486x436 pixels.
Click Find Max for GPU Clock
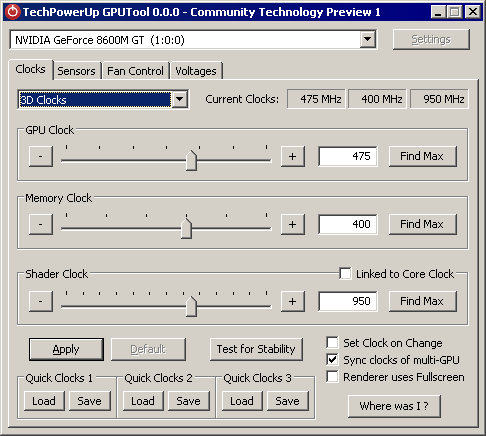422,156
